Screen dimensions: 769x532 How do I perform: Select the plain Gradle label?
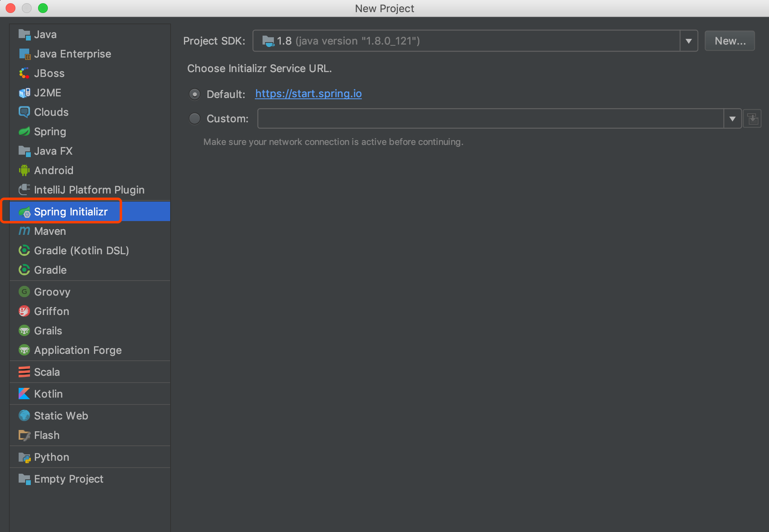pyautogui.click(x=50, y=270)
